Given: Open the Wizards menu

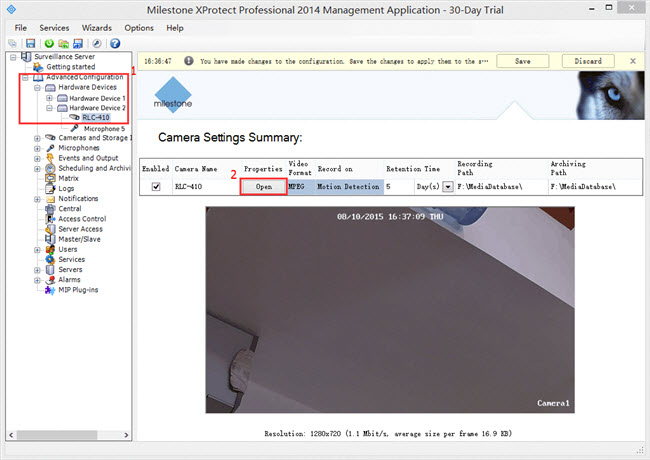Looking at the screenshot, I should pyautogui.click(x=97, y=28).
